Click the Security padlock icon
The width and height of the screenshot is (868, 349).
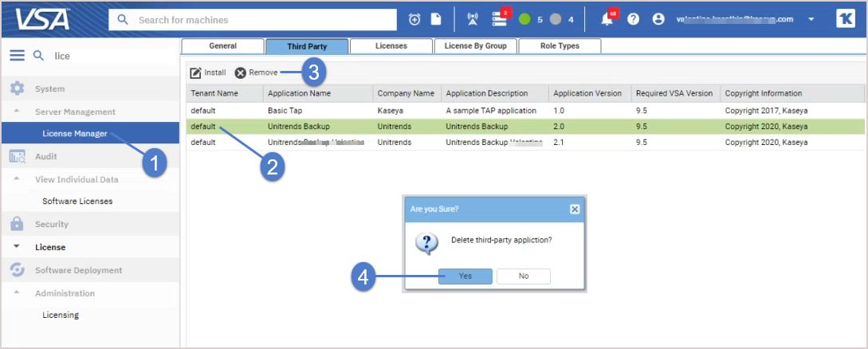point(18,224)
